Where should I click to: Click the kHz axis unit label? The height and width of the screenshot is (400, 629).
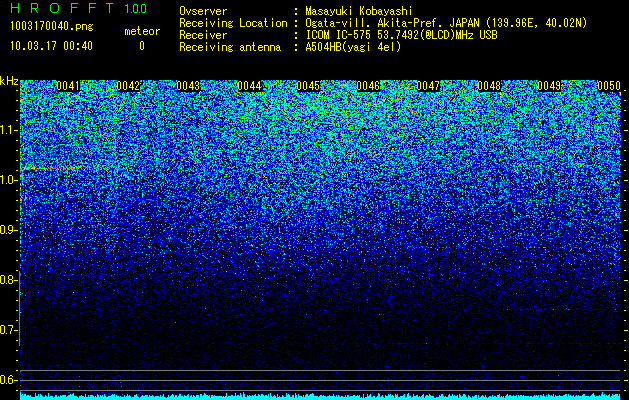(x=9, y=81)
